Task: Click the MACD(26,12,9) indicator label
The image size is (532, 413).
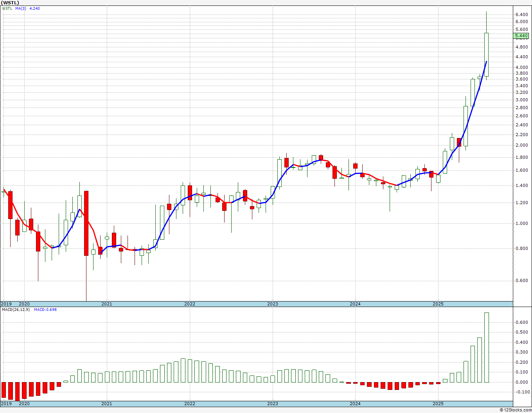Action: [16, 310]
